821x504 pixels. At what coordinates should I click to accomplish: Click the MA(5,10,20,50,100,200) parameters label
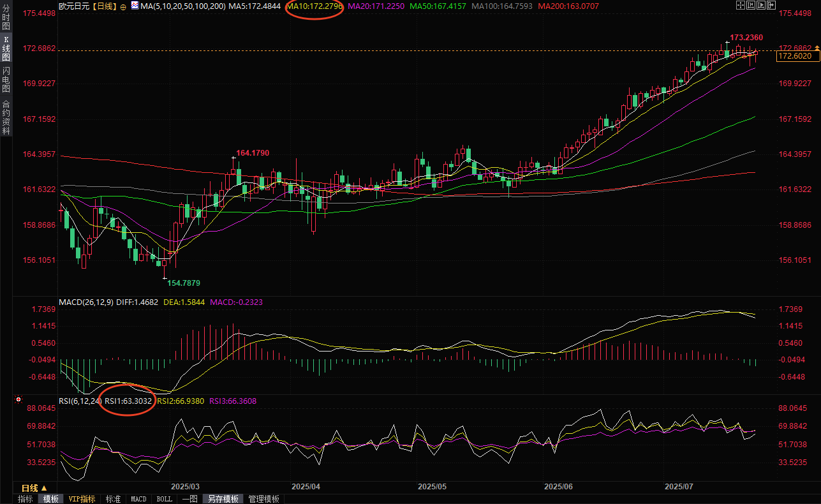(x=182, y=6)
